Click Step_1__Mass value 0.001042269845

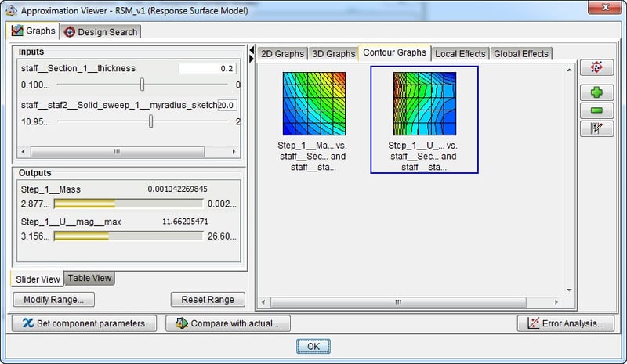pyautogui.click(x=178, y=189)
